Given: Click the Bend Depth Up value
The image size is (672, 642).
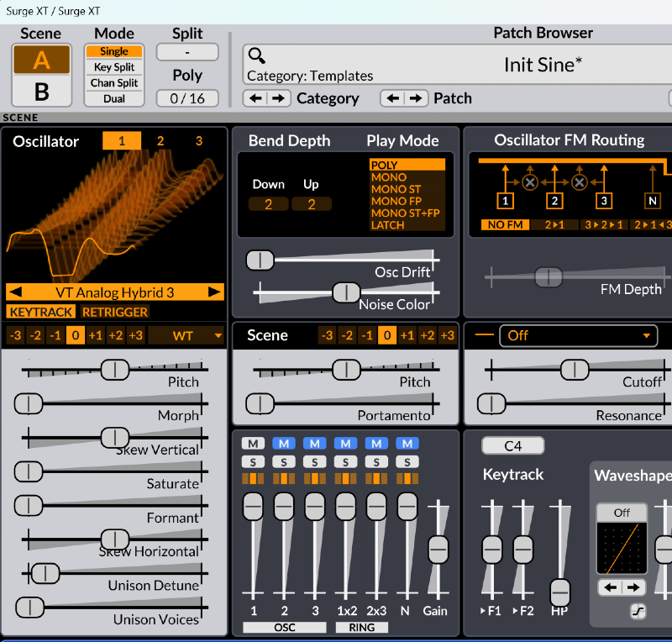Looking at the screenshot, I should click(x=312, y=204).
